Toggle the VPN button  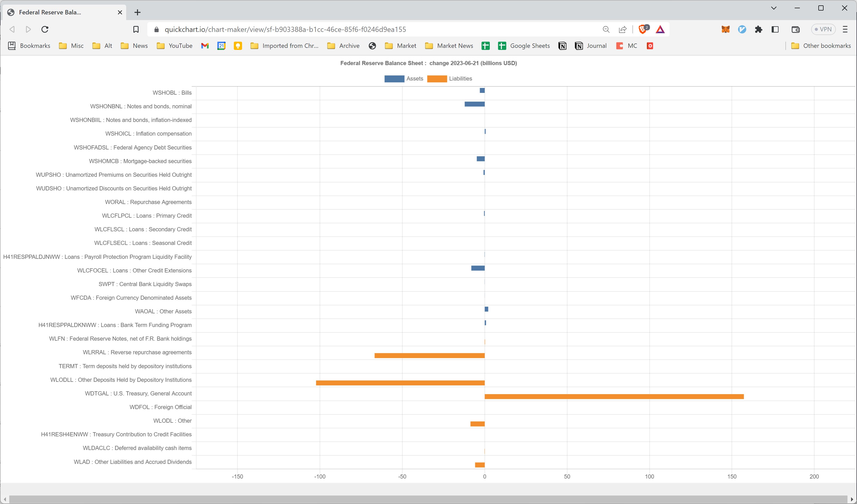[823, 29]
